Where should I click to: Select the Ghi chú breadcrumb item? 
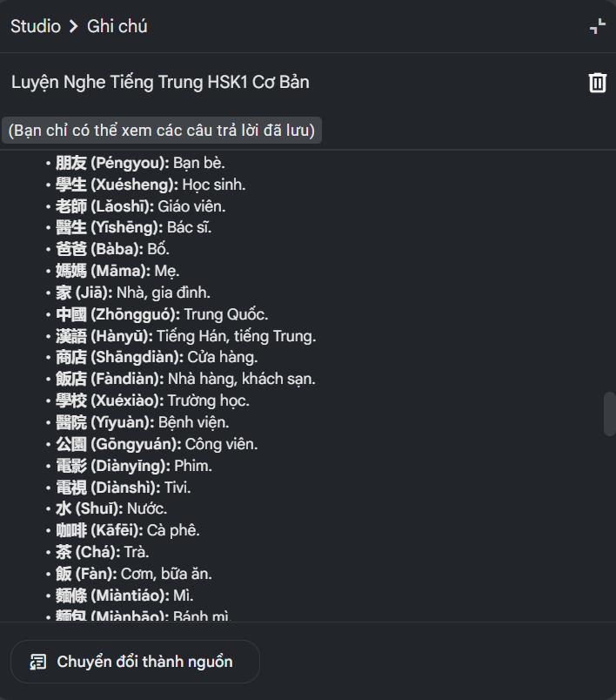point(117,26)
